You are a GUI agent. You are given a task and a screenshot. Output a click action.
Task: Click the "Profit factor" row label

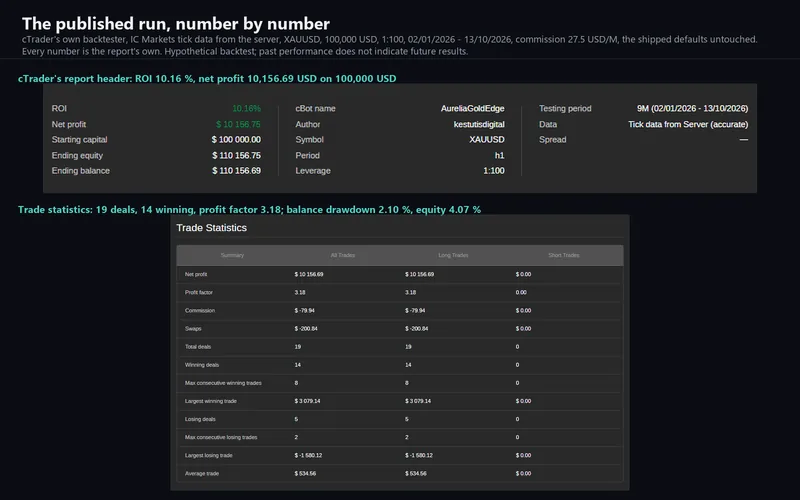coord(198,292)
